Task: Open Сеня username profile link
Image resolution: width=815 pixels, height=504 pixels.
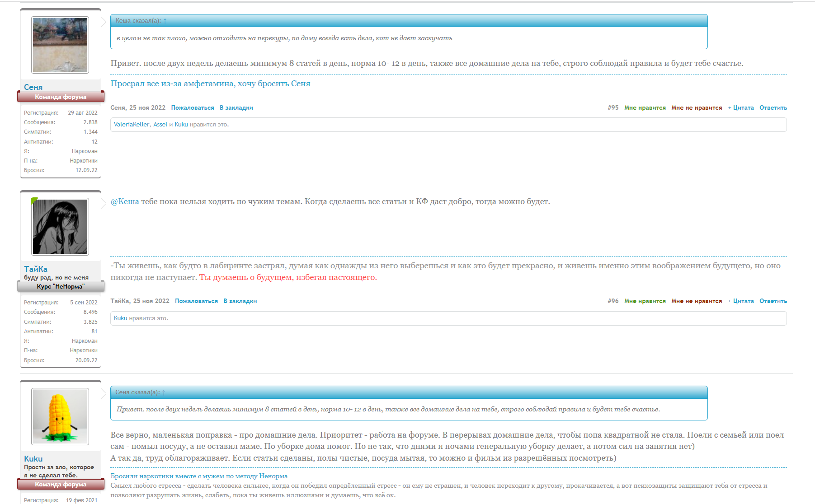Action: pos(33,87)
